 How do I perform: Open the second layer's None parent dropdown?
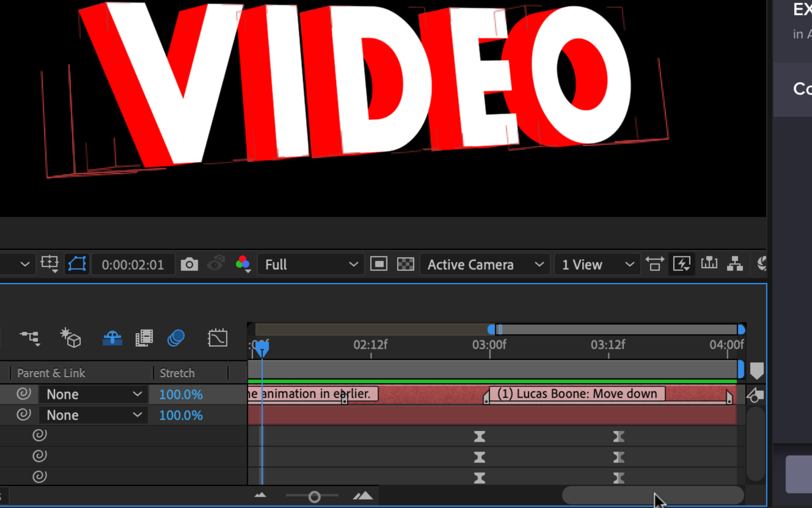pos(94,415)
